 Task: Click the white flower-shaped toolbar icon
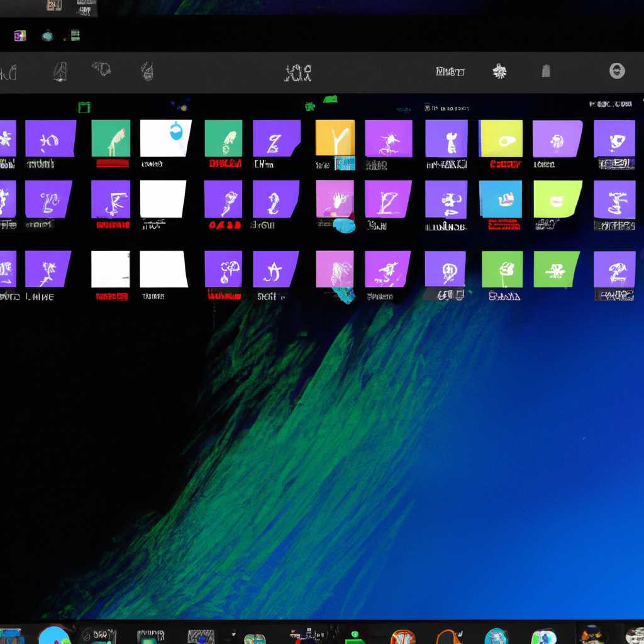[x=499, y=72]
